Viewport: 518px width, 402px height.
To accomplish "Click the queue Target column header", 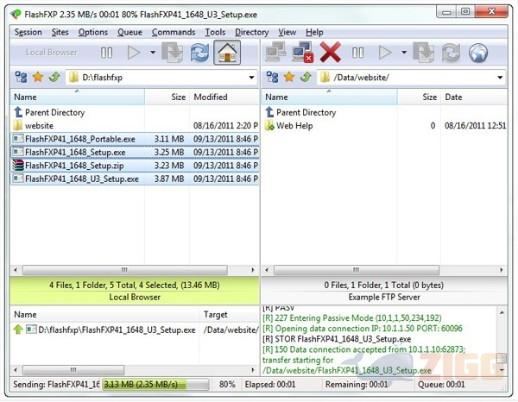I will (x=229, y=315).
